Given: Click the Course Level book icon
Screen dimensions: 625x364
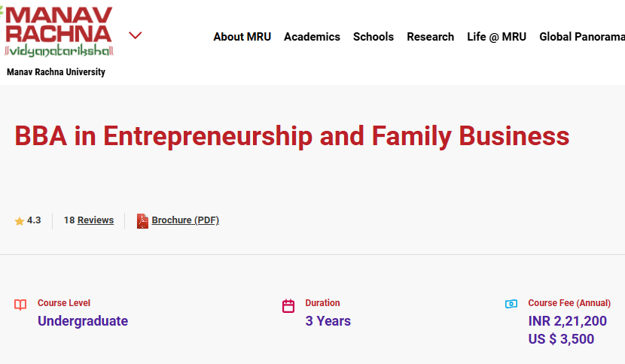Looking at the screenshot, I should [x=20, y=305].
